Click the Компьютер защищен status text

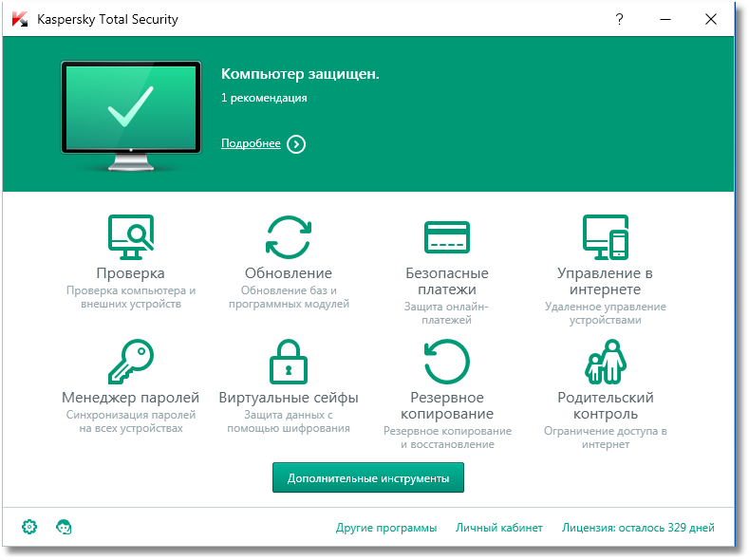tap(300, 74)
